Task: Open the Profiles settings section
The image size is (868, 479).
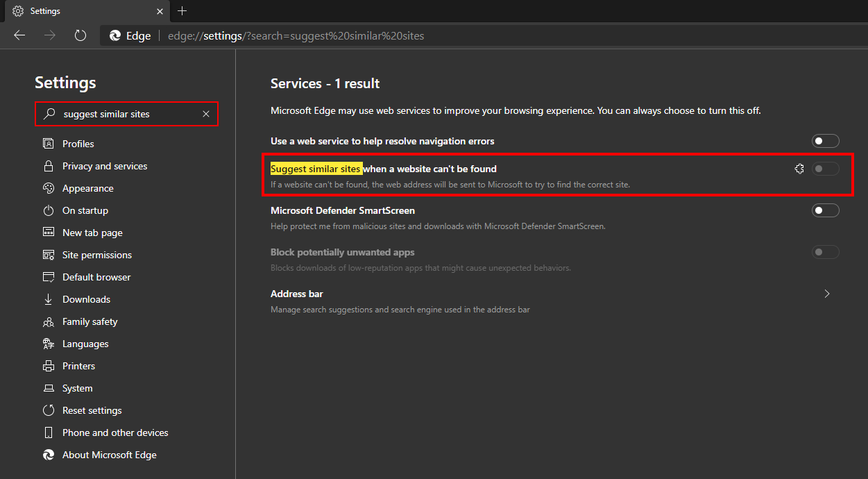Action: coord(78,144)
